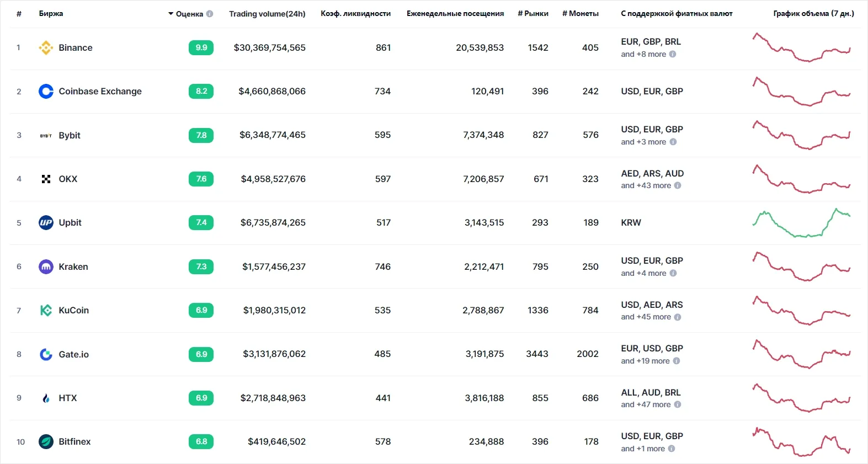Sort by Коэф. ликвидности header

pos(356,14)
